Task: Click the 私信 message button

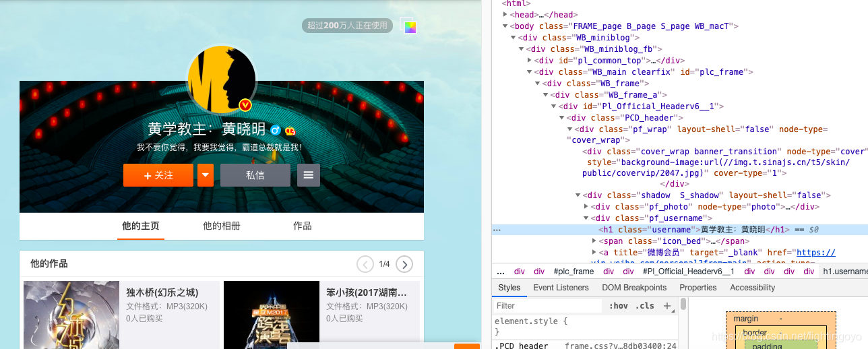Action: click(255, 175)
